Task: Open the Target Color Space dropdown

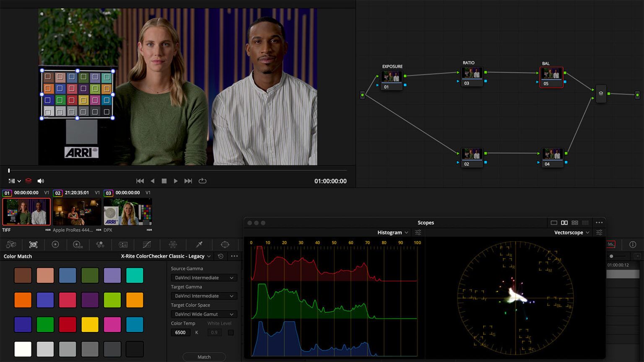Action: [203, 314]
